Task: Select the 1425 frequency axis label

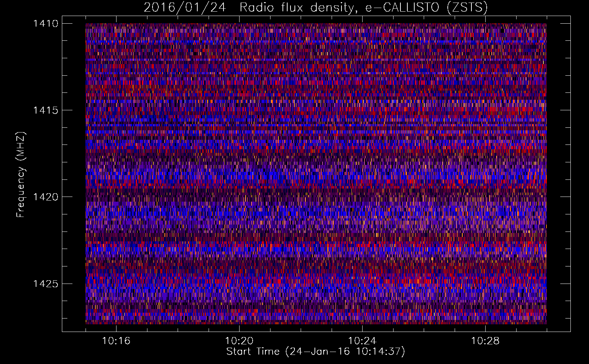Action: pos(46,284)
